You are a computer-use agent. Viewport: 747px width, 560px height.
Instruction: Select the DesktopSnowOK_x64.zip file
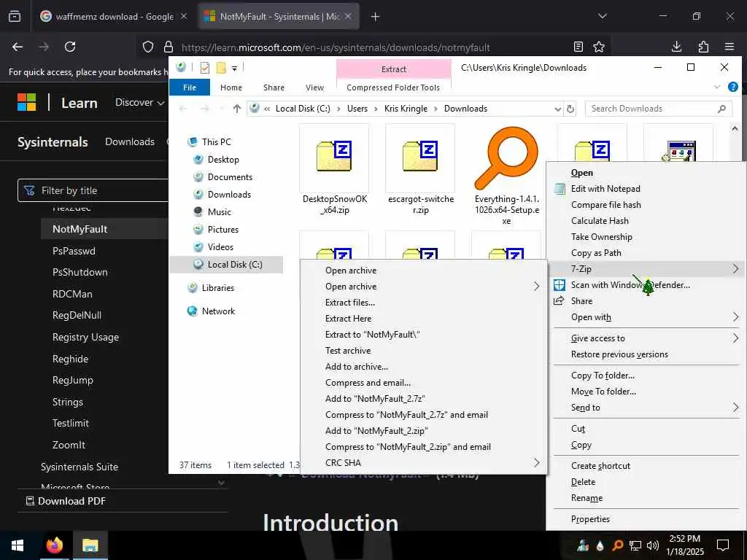[334, 170]
